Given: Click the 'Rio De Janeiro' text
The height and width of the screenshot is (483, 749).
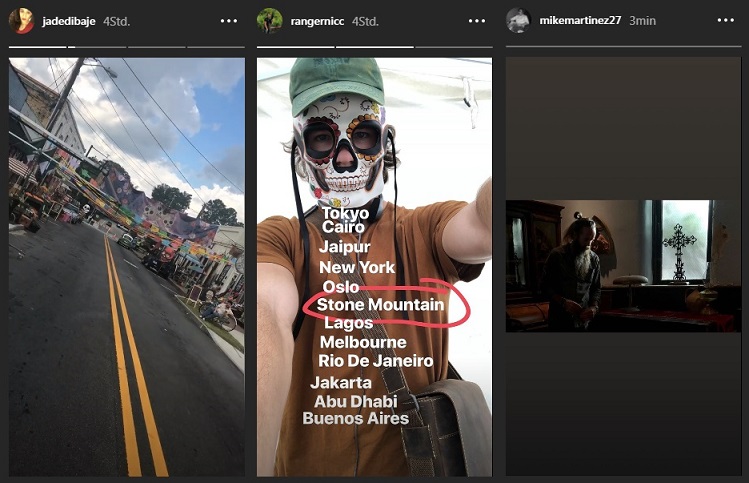Looking at the screenshot, I should (x=375, y=361).
